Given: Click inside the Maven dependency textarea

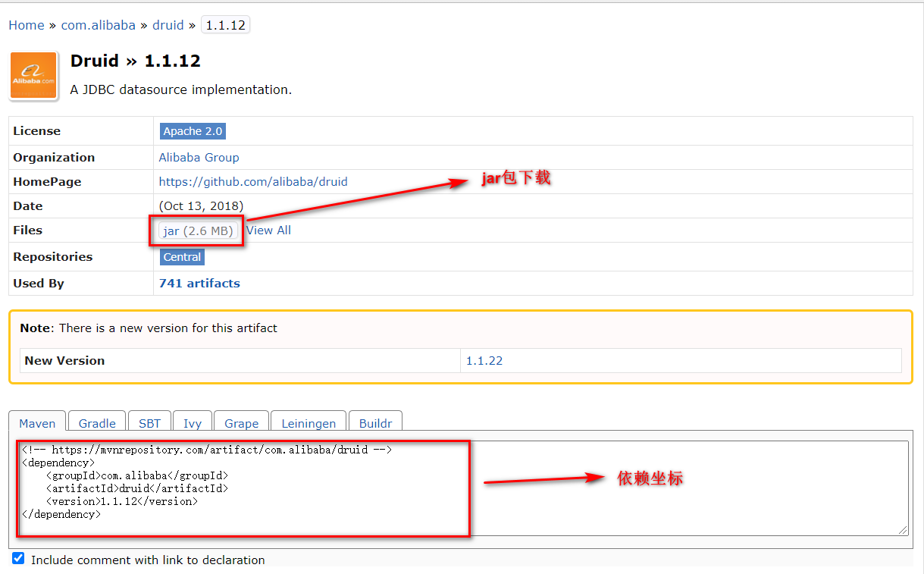Looking at the screenshot, I should (x=462, y=488).
